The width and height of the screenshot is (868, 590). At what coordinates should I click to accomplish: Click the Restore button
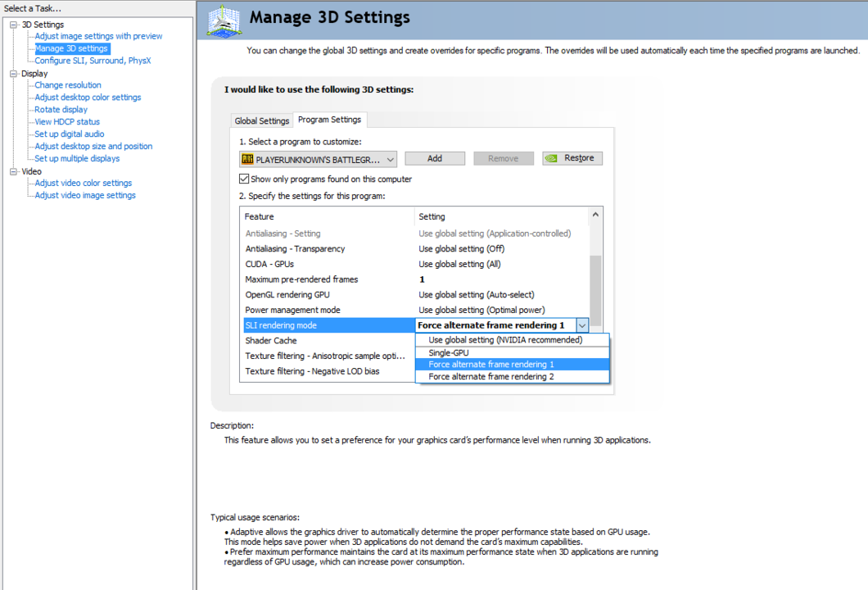click(572, 158)
